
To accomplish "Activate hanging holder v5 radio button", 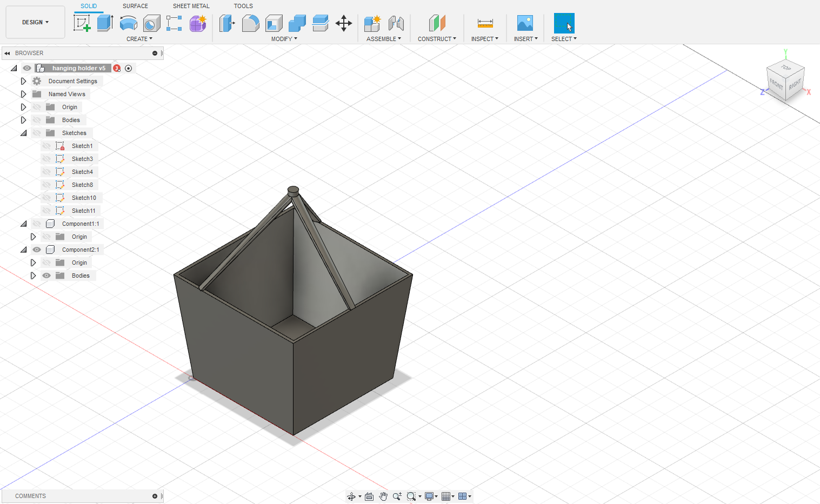I will point(128,68).
